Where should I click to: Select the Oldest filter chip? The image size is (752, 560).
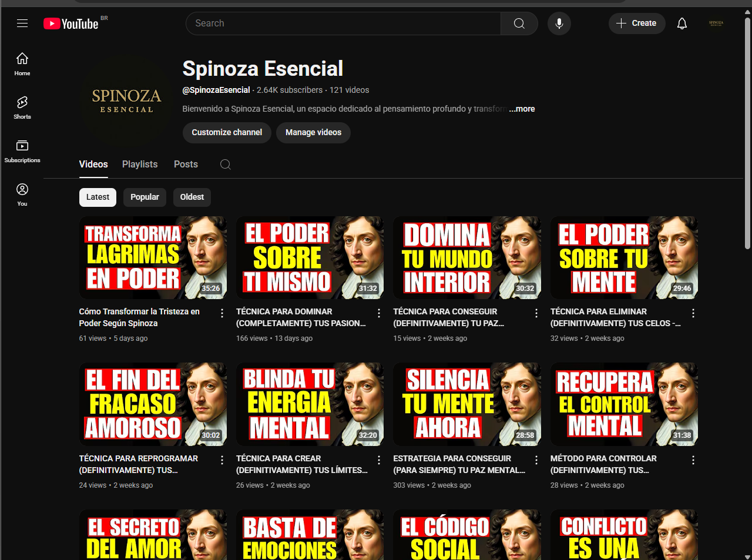pos(192,197)
